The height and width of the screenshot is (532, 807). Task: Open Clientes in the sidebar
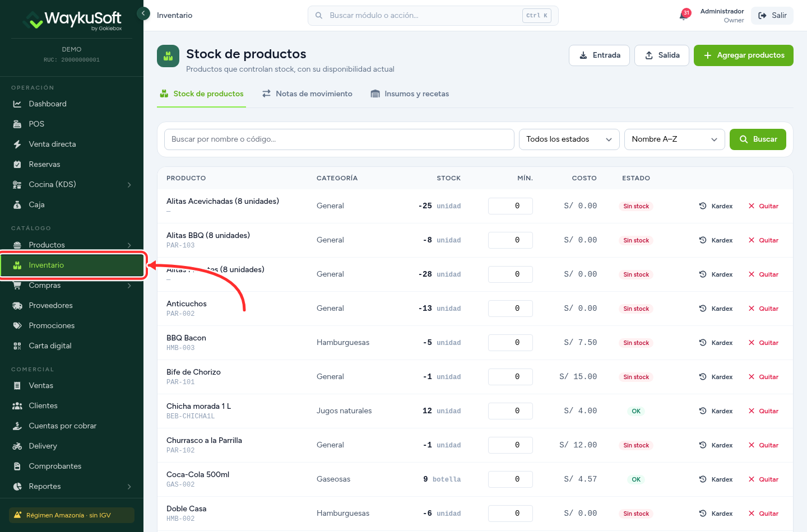click(x=72, y=405)
